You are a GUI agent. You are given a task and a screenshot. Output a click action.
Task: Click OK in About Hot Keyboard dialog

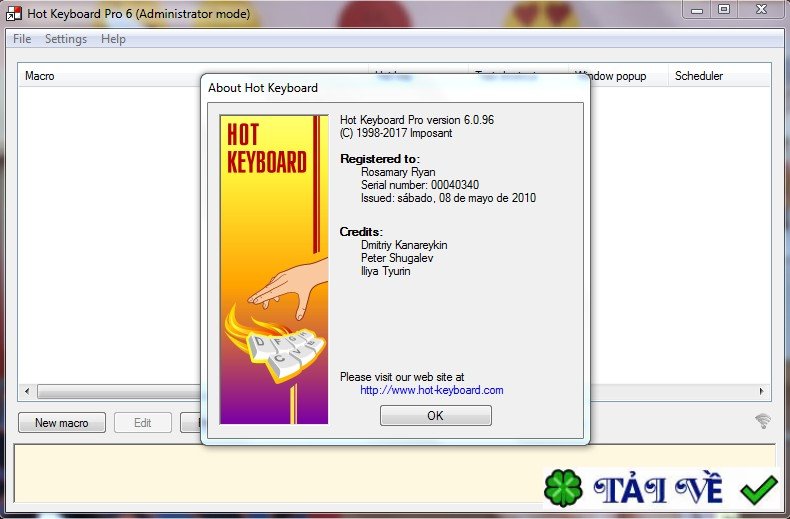pyautogui.click(x=436, y=416)
